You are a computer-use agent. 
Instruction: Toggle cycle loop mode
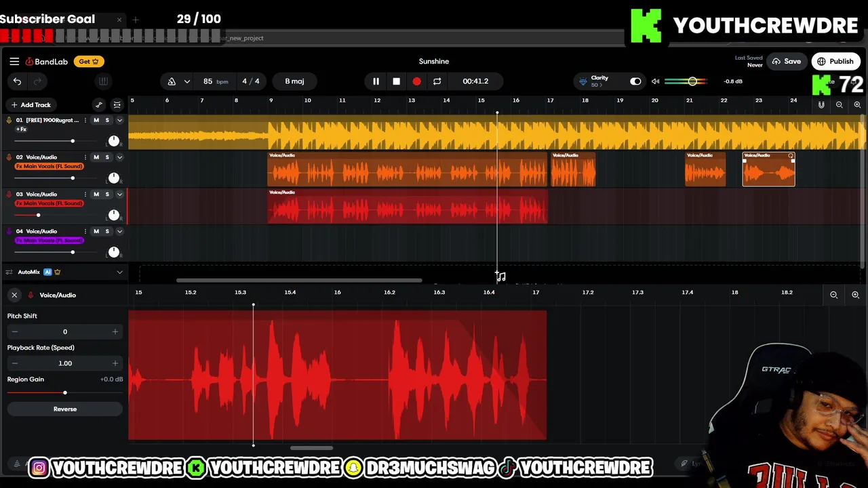point(437,81)
